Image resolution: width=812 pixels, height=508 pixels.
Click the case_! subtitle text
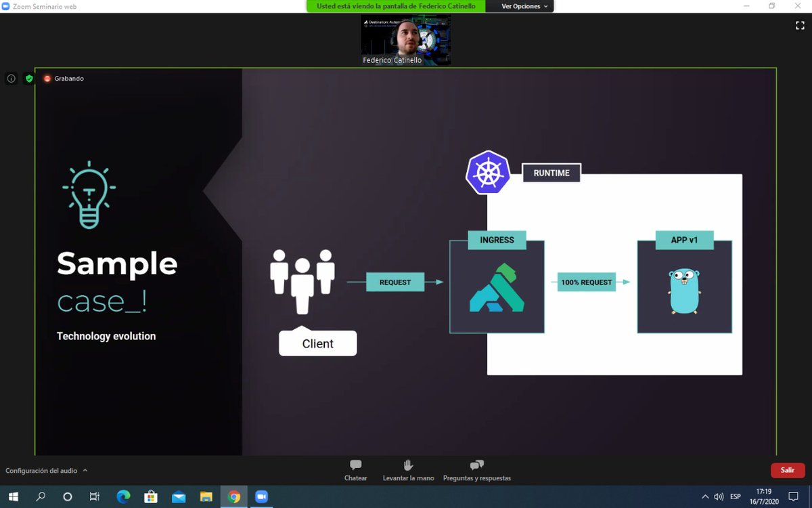102,302
